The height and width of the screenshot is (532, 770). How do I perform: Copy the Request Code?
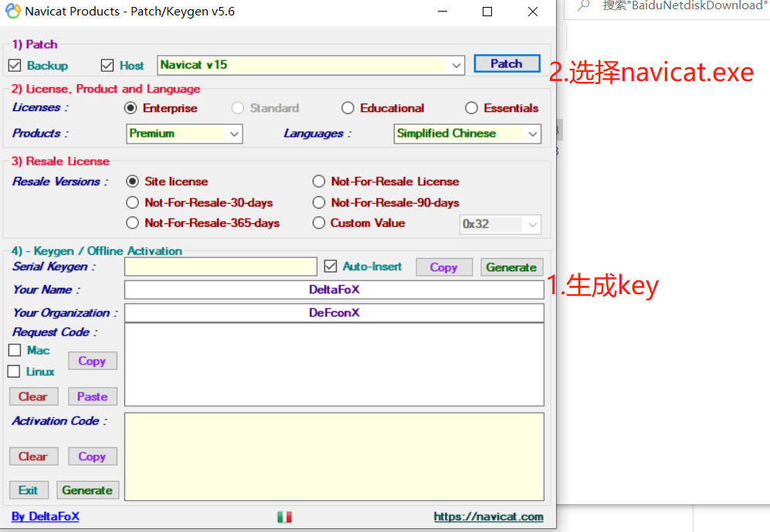tap(93, 361)
